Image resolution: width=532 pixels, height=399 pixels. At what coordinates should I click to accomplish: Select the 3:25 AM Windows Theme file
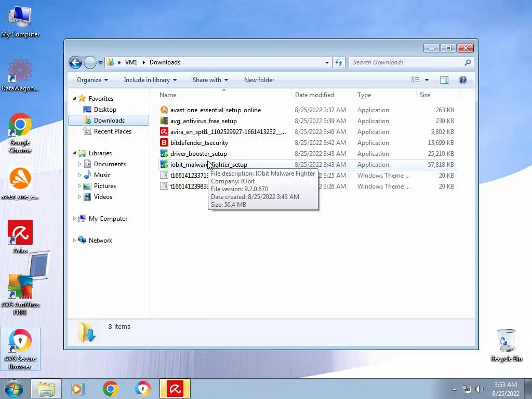pos(307,176)
